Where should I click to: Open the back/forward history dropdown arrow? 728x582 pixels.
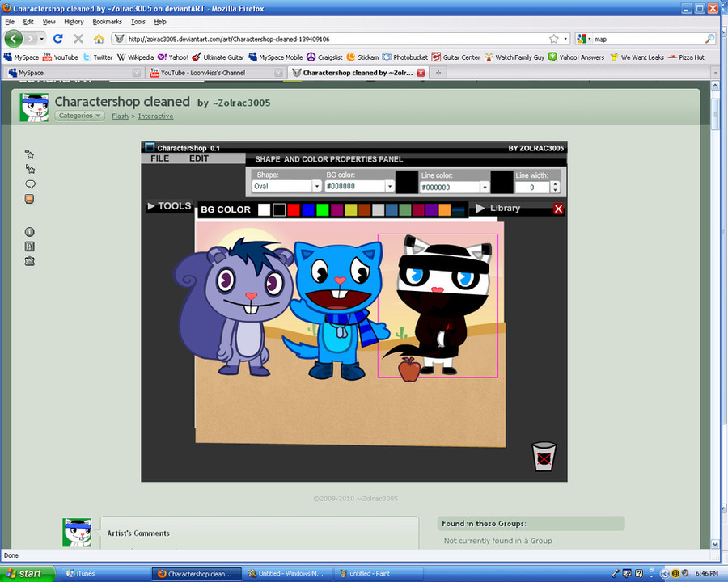pos(42,39)
